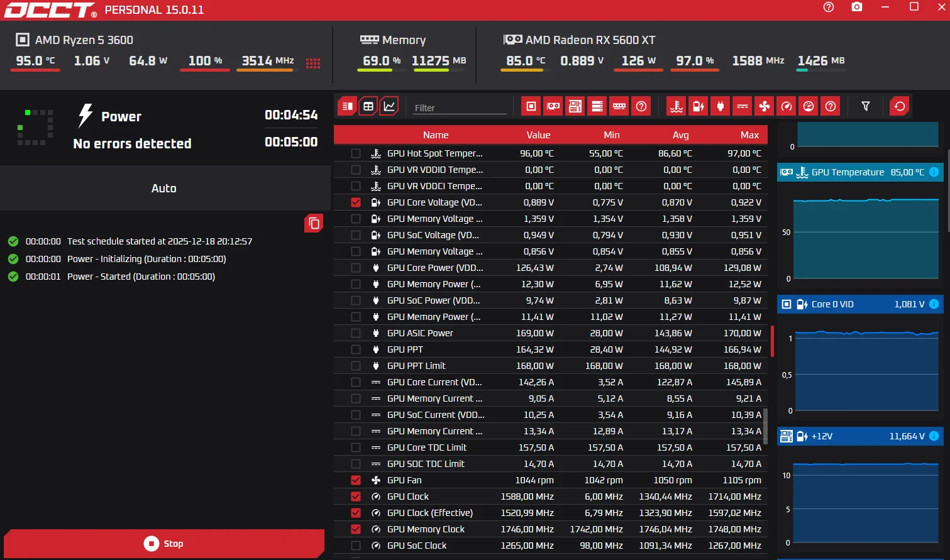Focus the sensor Filter text field
The width and height of the screenshot is (950, 560).
460,107
